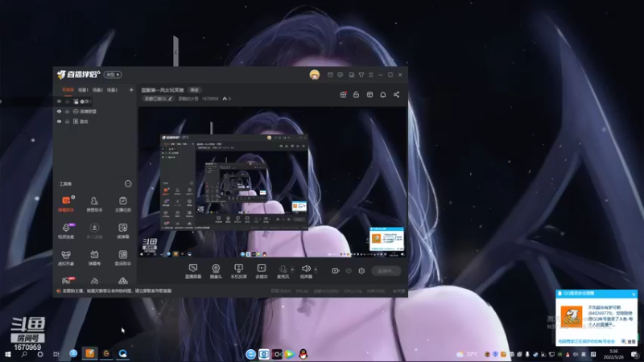Toggle visibility eye of the third source row
The image size is (644, 362).
59,121
